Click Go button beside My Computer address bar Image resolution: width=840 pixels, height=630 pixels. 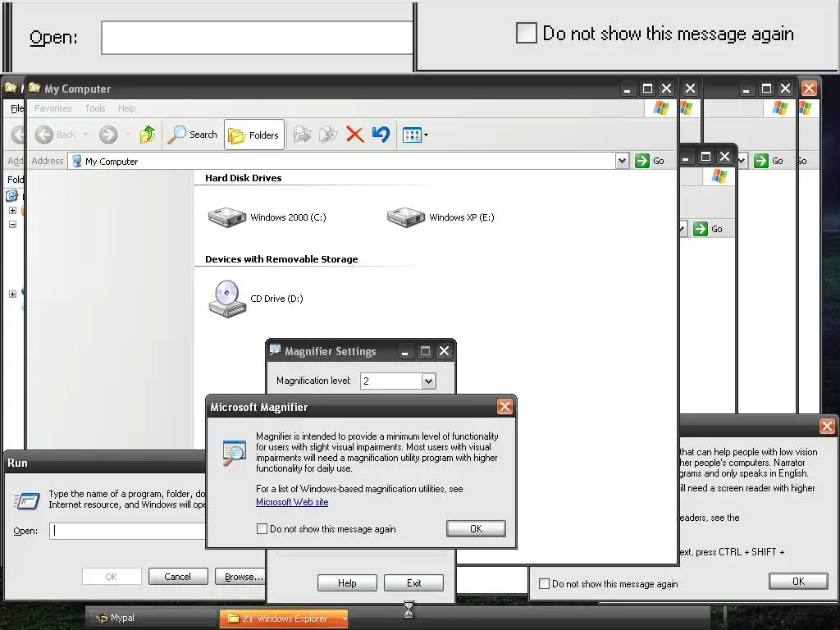click(650, 161)
